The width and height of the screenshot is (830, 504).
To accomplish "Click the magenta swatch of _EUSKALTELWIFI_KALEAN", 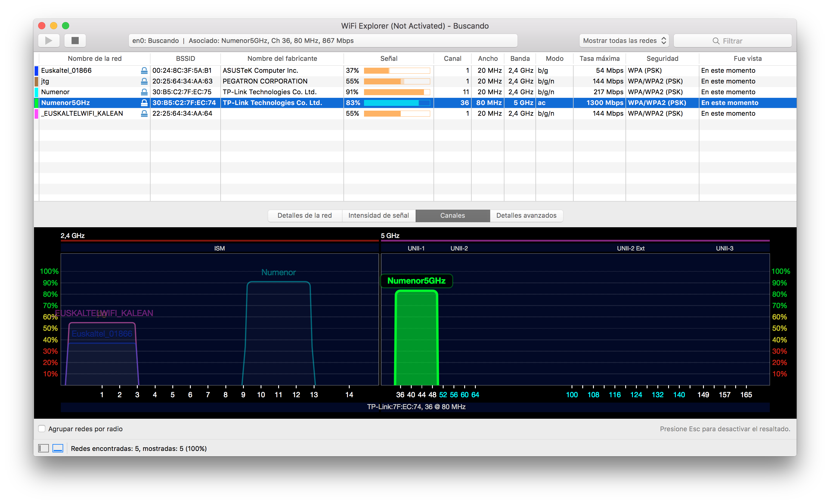I will [x=36, y=114].
